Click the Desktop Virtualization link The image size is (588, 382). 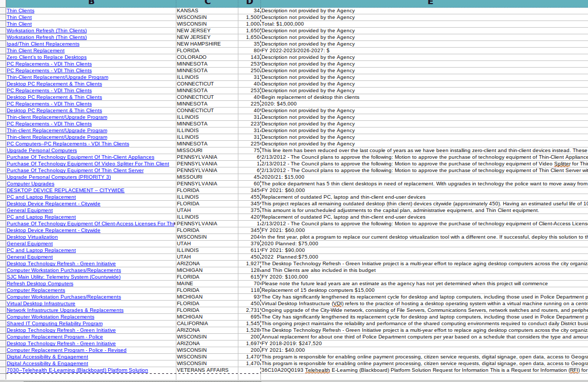[32, 237]
